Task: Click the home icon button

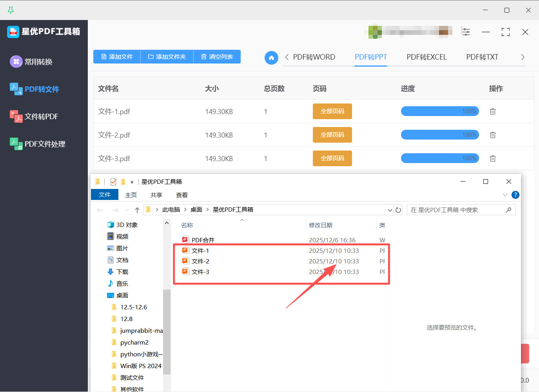Action: click(x=271, y=58)
